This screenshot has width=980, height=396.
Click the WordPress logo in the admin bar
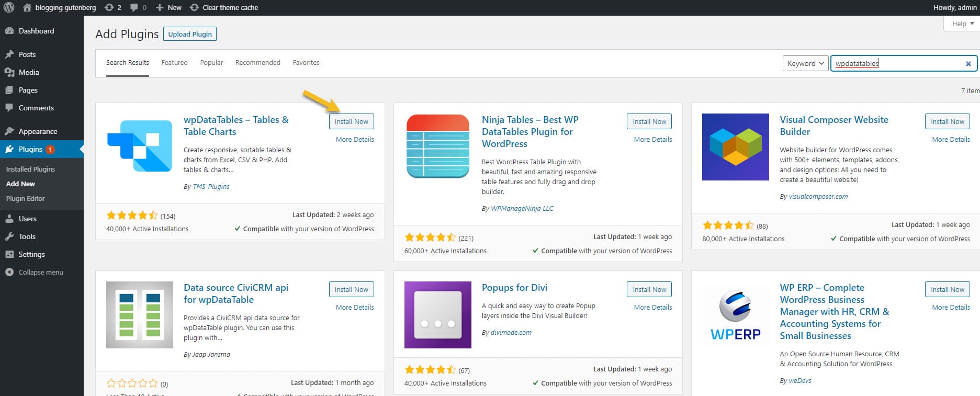(9, 7)
